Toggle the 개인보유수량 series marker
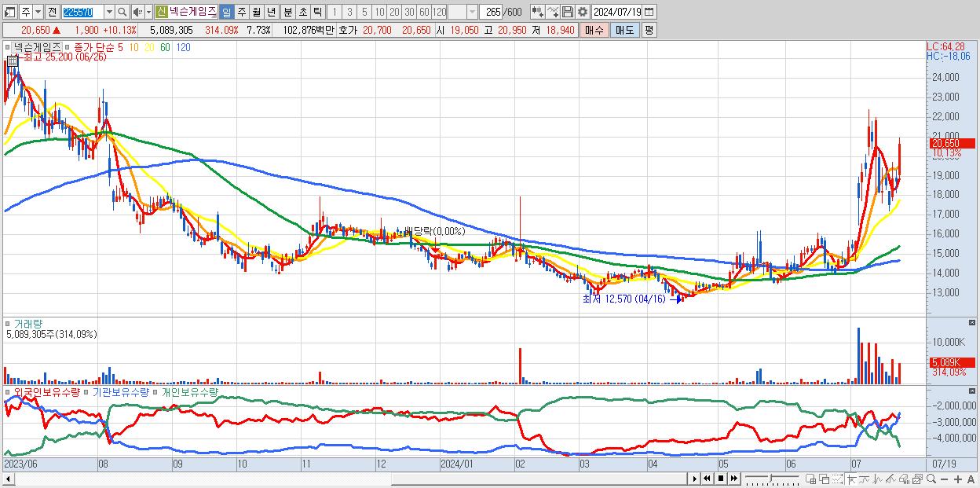Image resolution: width=980 pixels, height=488 pixels. click(x=156, y=391)
